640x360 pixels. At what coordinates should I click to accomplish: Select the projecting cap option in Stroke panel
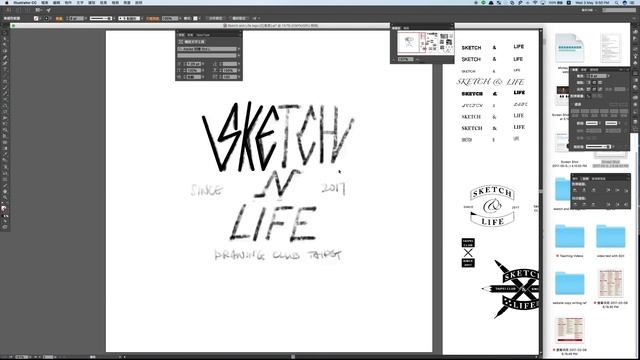(x=600, y=82)
